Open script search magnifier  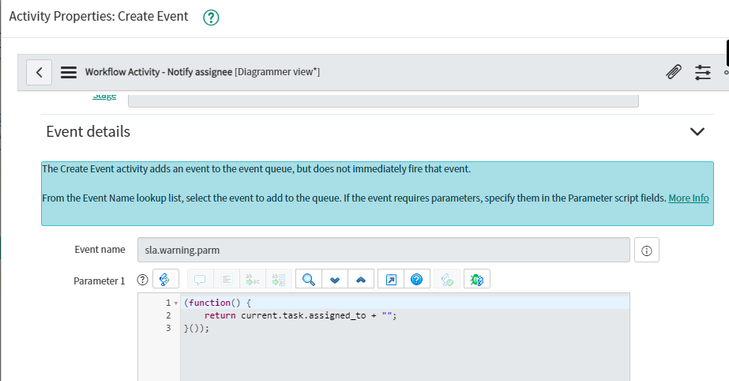(x=308, y=280)
